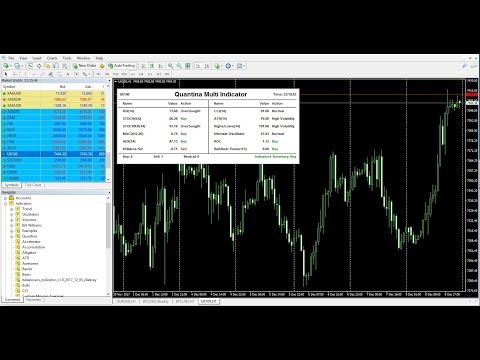Screen dimensions: 480x360
Task: Toggle the Navigator star-folder icon
Action: click(47, 66)
